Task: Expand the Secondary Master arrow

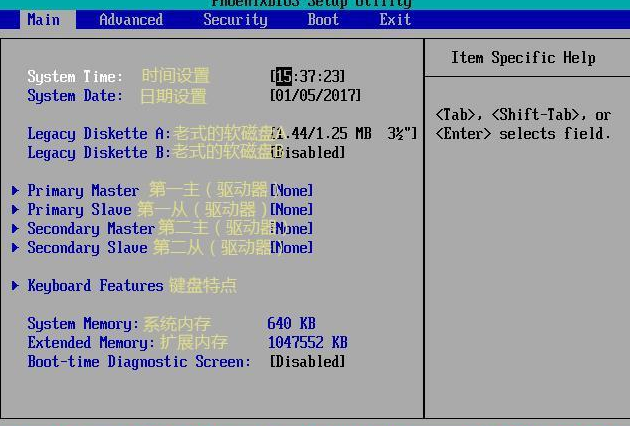Action: (16, 228)
